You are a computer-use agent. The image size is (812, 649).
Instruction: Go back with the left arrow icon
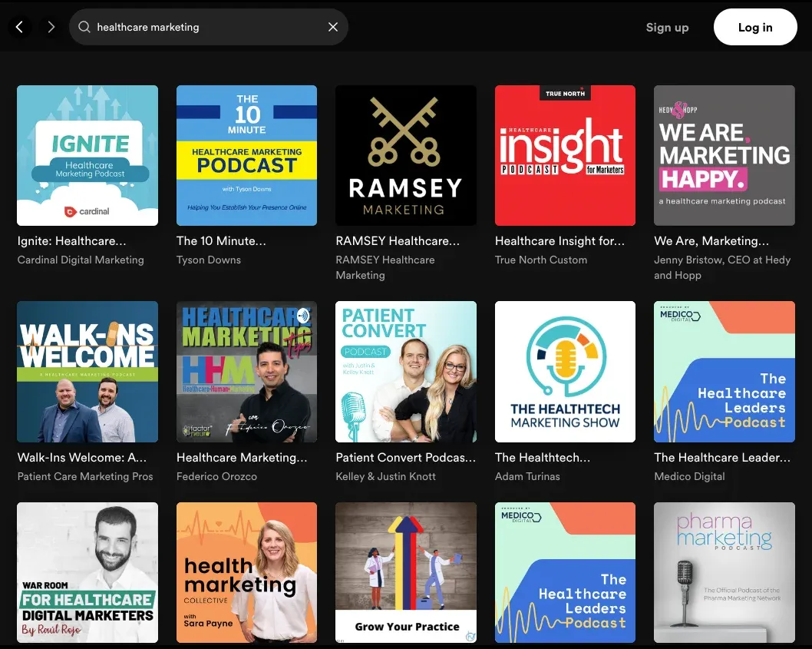20,27
